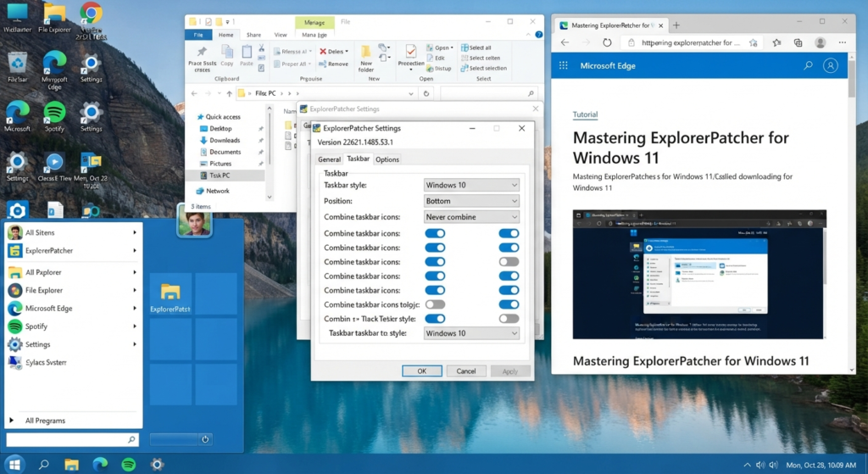Collapse the File Explorer ribbon with the chevron
This screenshot has width=868, height=474.
pyautogui.click(x=528, y=34)
